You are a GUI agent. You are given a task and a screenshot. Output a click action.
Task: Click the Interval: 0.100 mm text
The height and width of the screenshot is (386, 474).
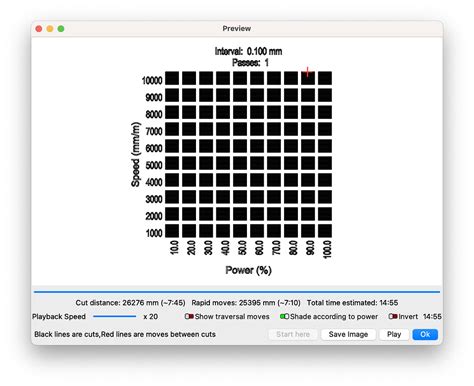249,51
